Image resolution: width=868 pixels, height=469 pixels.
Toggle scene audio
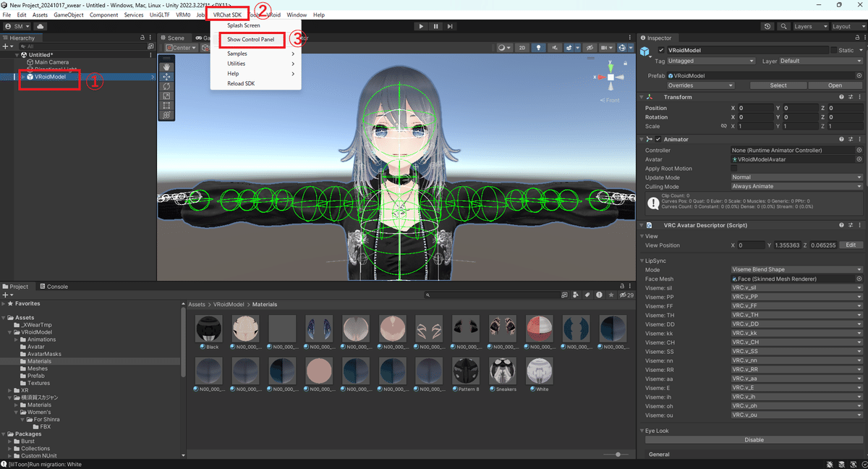[553, 48]
